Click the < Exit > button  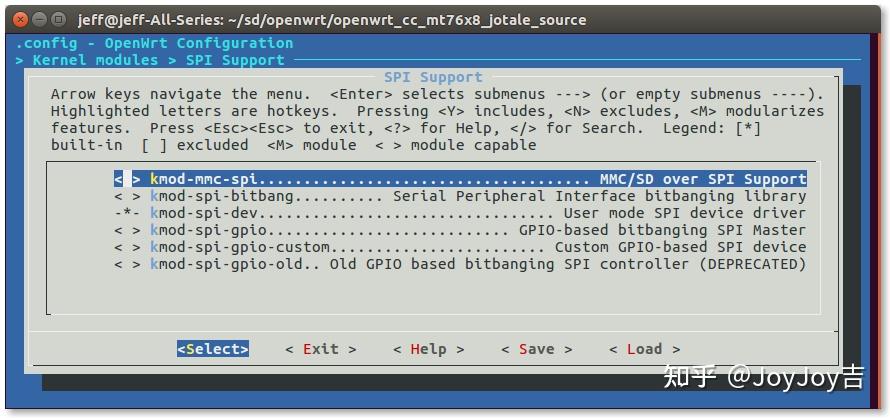point(321,349)
